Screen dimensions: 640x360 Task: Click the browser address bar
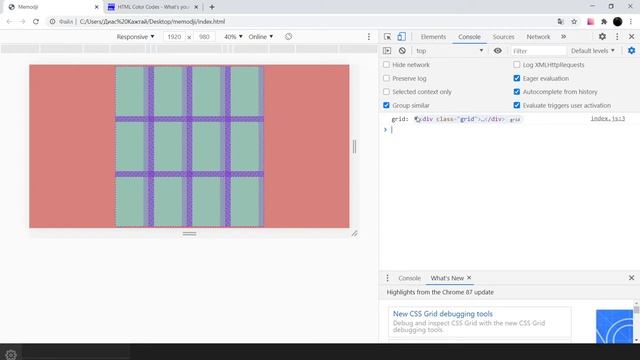click(302, 22)
